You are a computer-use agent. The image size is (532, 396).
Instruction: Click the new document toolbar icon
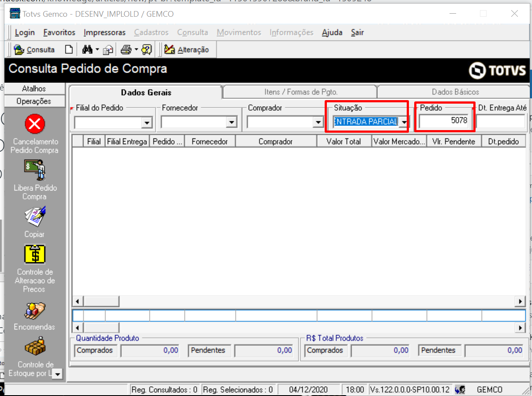click(x=69, y=49)
